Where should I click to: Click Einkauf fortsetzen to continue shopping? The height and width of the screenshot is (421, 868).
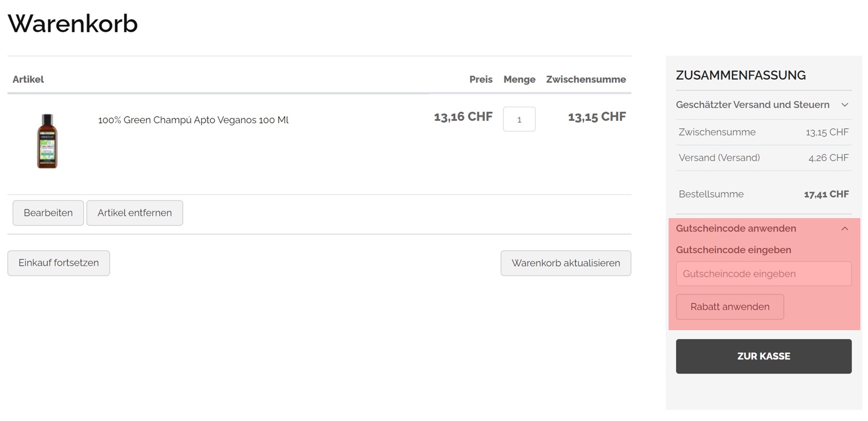click(59, 263)
